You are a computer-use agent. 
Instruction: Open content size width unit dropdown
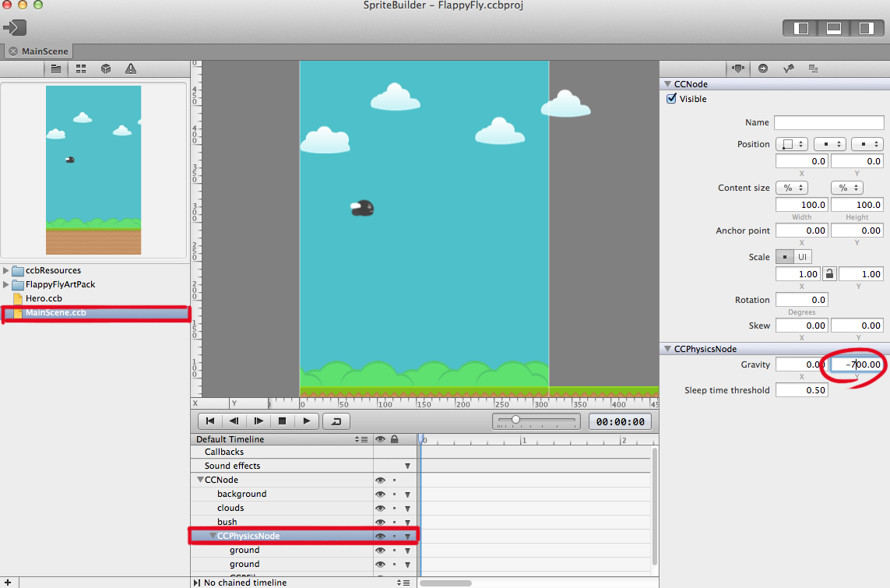792,188
